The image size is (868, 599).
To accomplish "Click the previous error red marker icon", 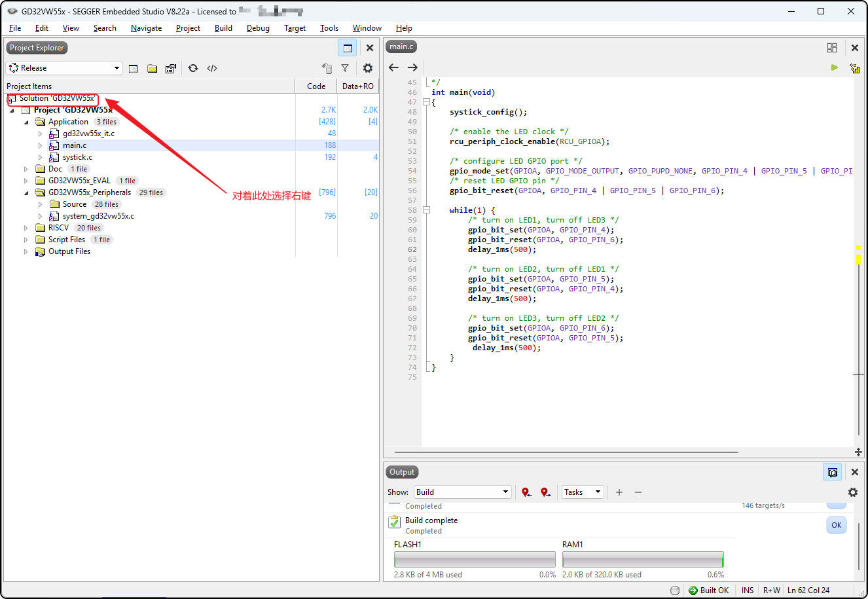I will click(526, 492).
